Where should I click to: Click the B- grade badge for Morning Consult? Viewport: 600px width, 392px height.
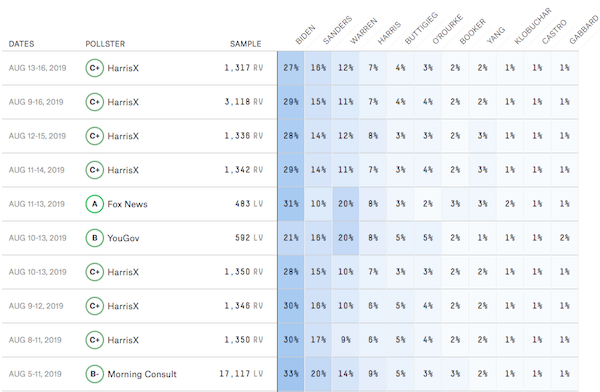(x=95, y=374)
